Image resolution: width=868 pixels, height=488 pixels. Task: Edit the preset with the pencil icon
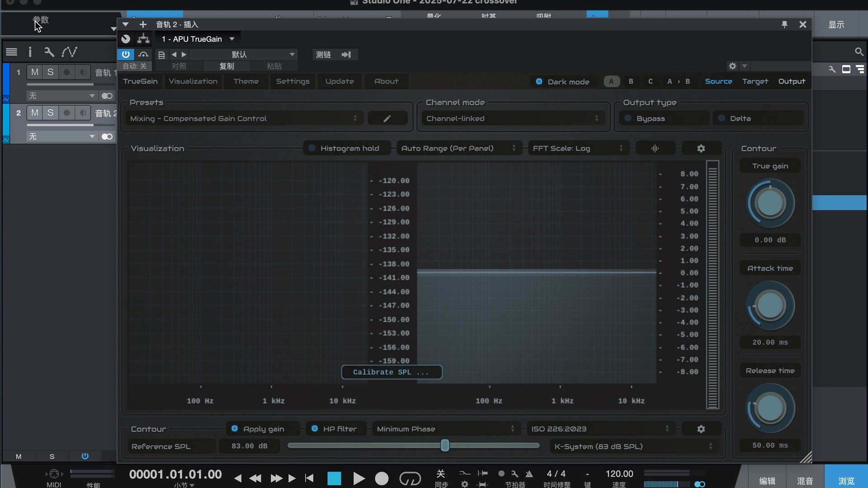click(x=387, y=118)
